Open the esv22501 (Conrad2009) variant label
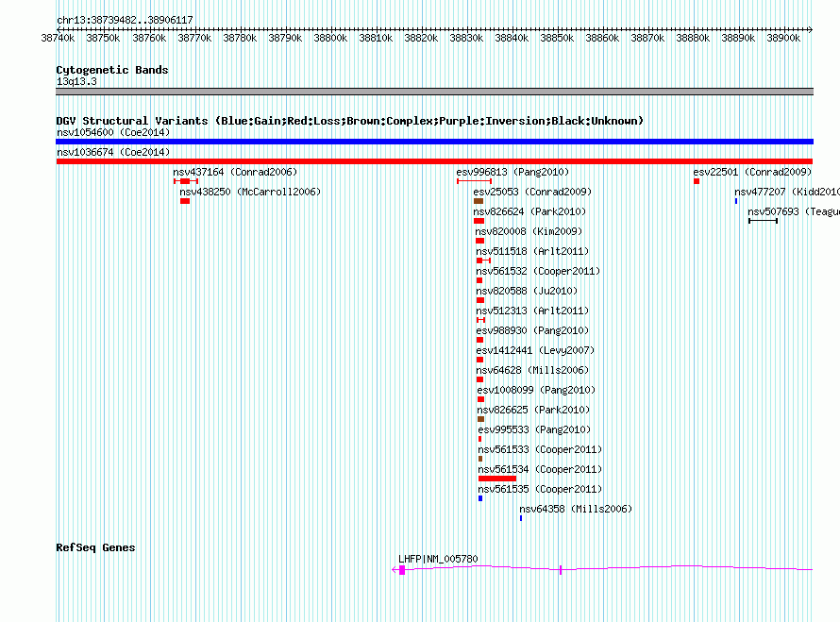Viewport: 840px width, 622px height. click(x=751, y=172)
